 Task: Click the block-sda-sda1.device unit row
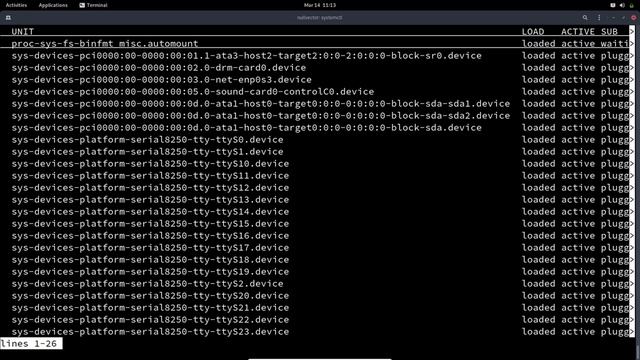(261, 104)
